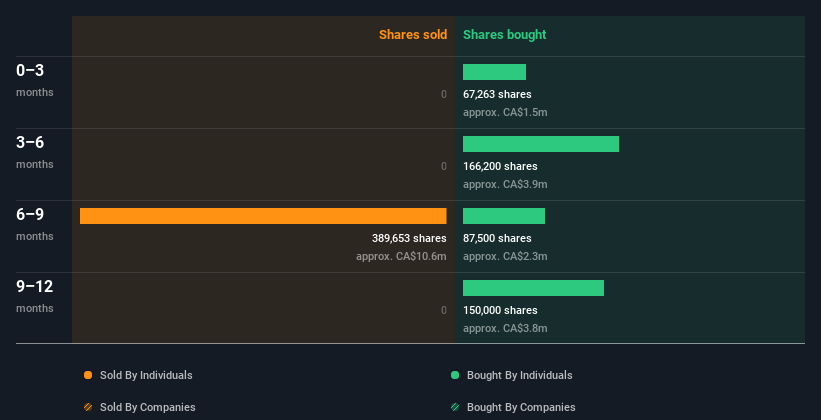Click the 67,263 shares value
The height and width of the screenshot is (420, 821).
tap(497, 94)
